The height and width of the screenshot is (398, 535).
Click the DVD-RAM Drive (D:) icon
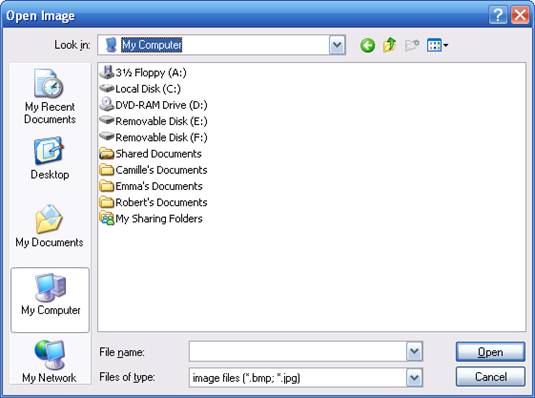107,104
